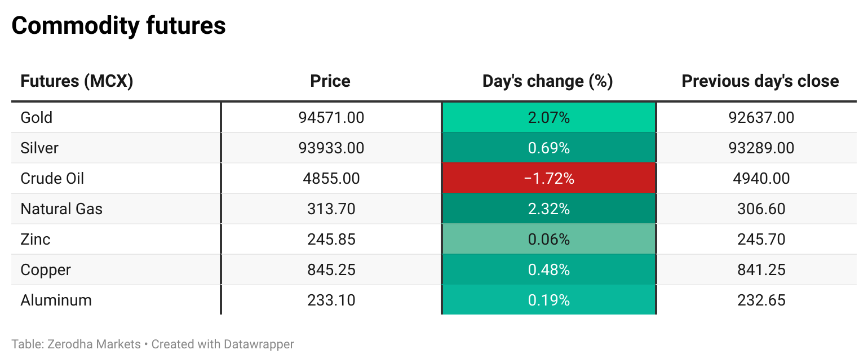Click the Futures (MCX) column header
This screenshot has width=868, height=363.
click(x=77, y=81)
